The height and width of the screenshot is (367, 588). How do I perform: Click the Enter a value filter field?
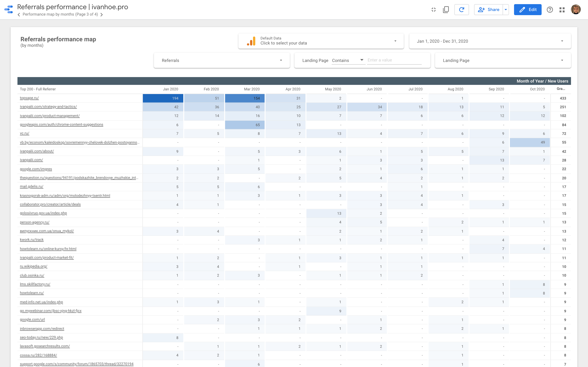point(394,60)
